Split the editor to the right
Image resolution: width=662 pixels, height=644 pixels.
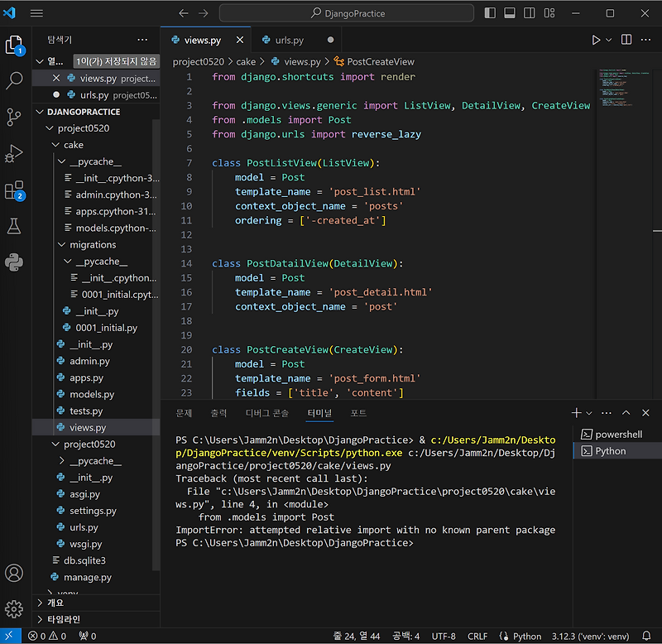pyautogui.click(x=626, y=40)
